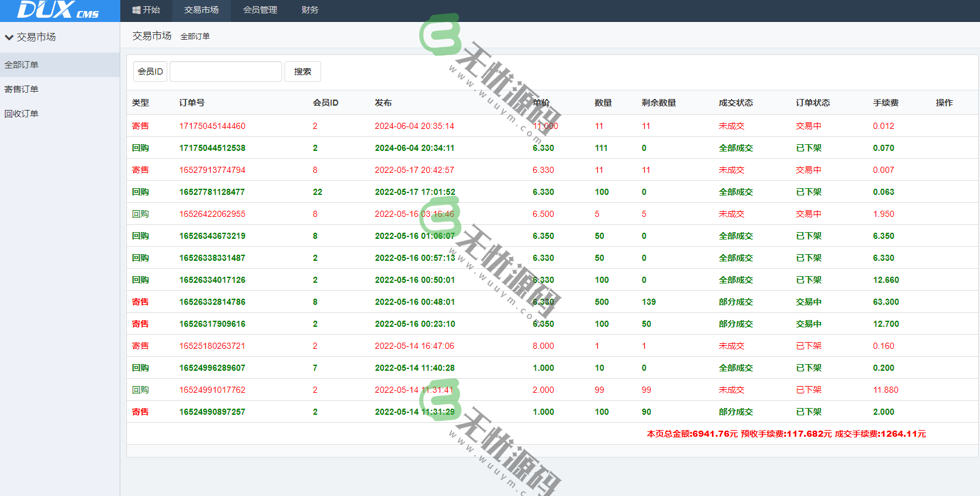This screenshot has width=980, height=496.
Task: Click order number 16526332814786
Action: [x=212, y=302]
